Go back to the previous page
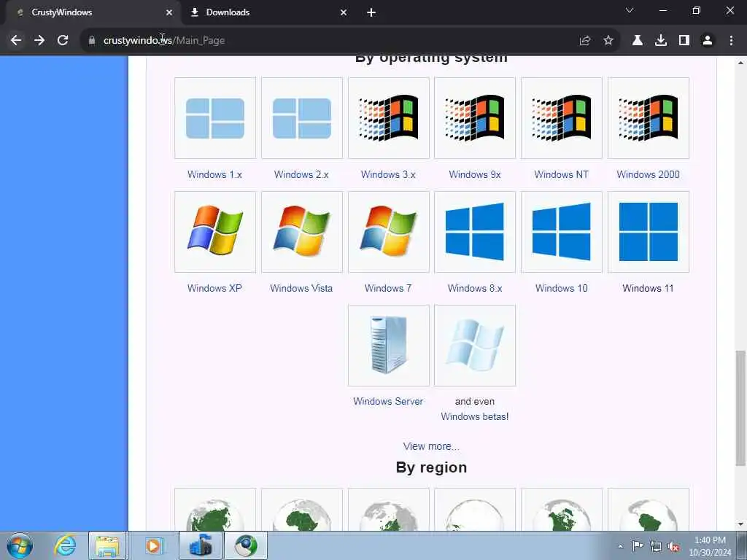Viewport: 747px width, 560px height. pos(16,41)
